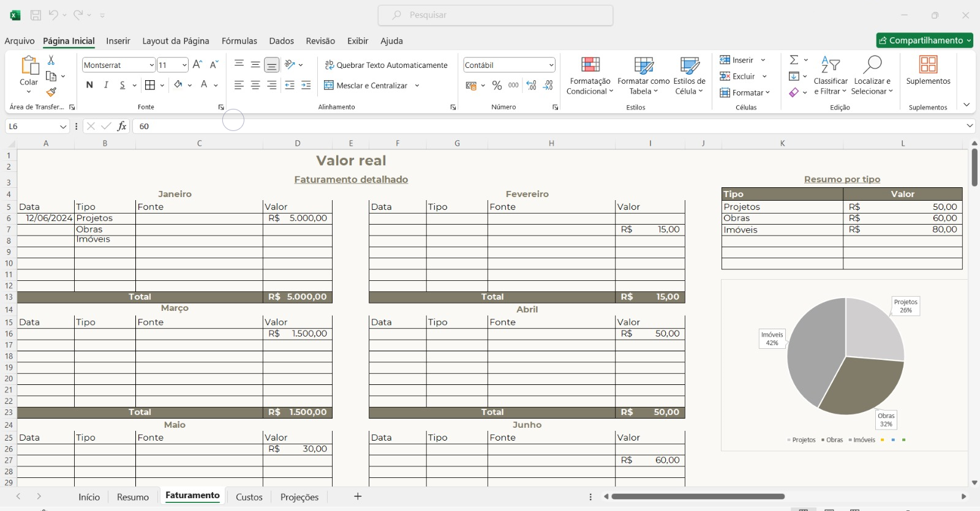Open the Fórmulas ribbon tab
This screenshot has width=980, height=511.
point(239,41)
